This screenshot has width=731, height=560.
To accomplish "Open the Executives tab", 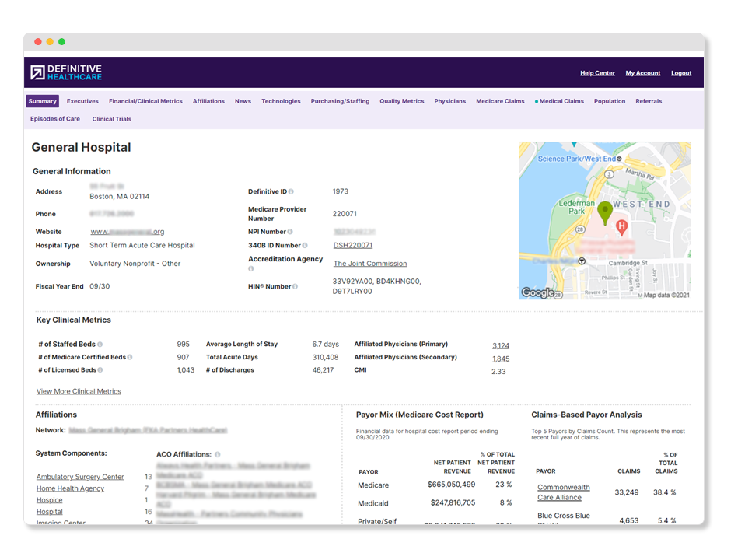I will click(82, 101).
